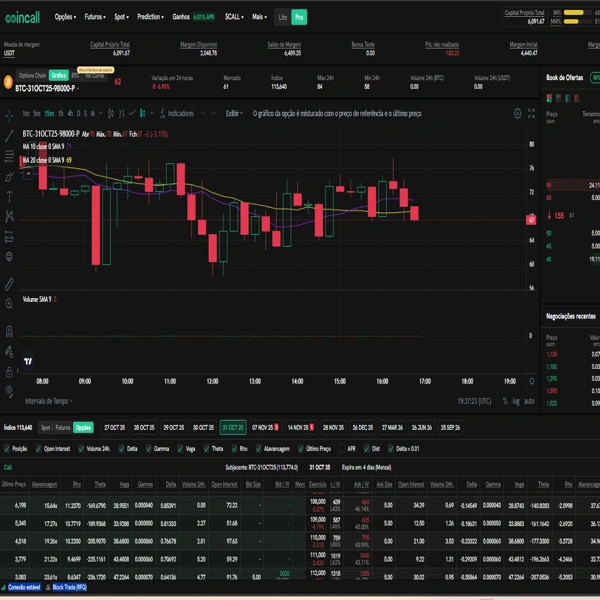Lock all drawing tools
This screenshot has width=600, height=600.
(9, 372)
